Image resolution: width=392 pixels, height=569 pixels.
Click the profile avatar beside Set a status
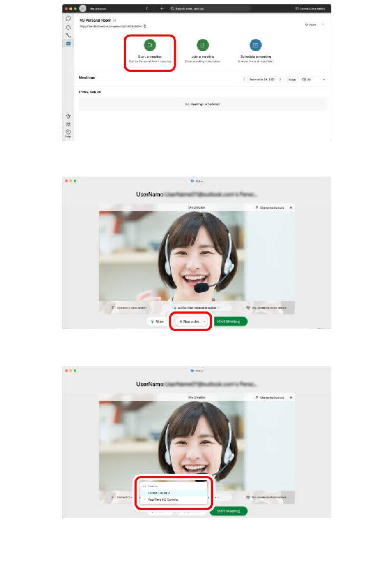coord(83,8)
